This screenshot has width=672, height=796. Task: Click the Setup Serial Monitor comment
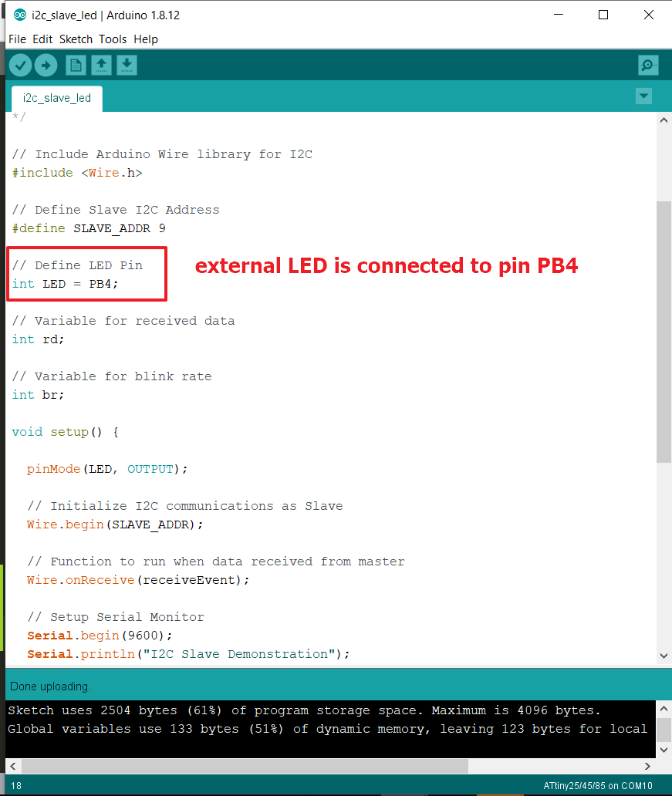115,617
